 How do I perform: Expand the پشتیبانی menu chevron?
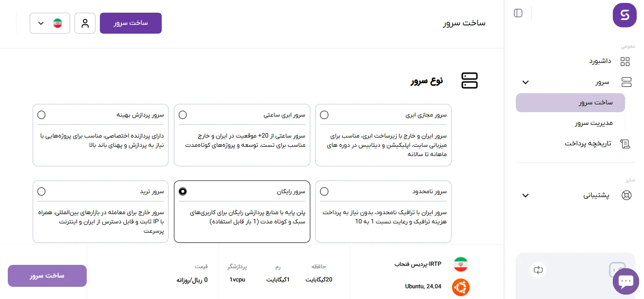[525, 196]
